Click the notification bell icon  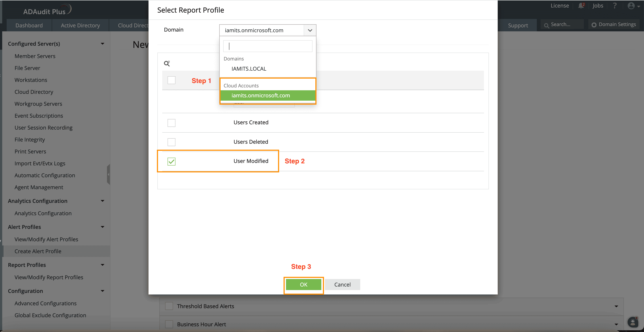pos(581,6)
